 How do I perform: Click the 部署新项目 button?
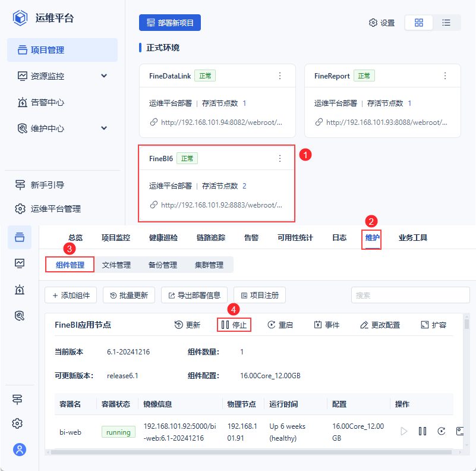170,23
